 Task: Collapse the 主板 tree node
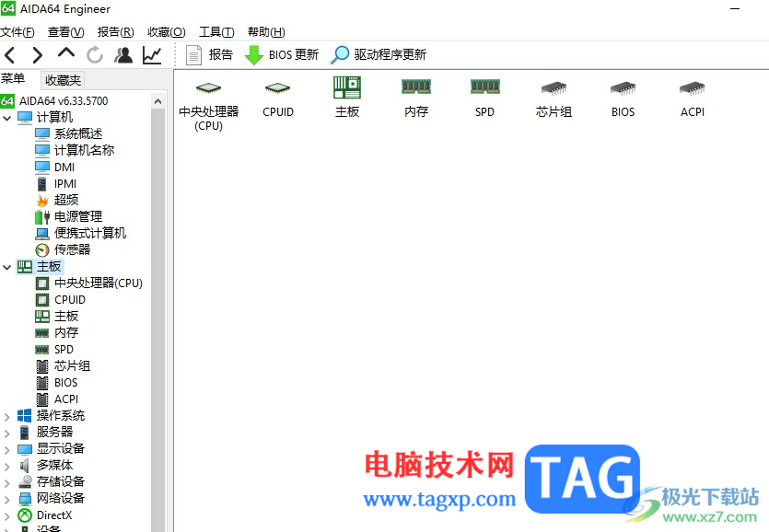6,267
